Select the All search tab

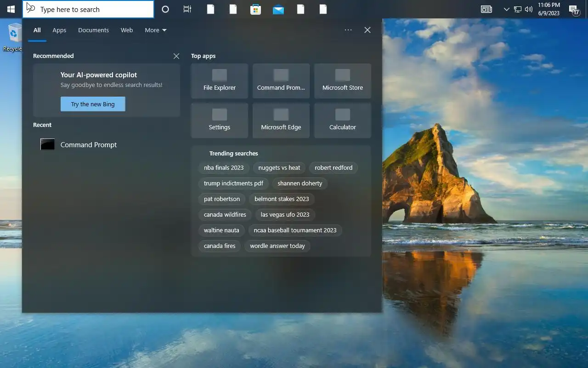pyautogui.click(x=37, y=30)
